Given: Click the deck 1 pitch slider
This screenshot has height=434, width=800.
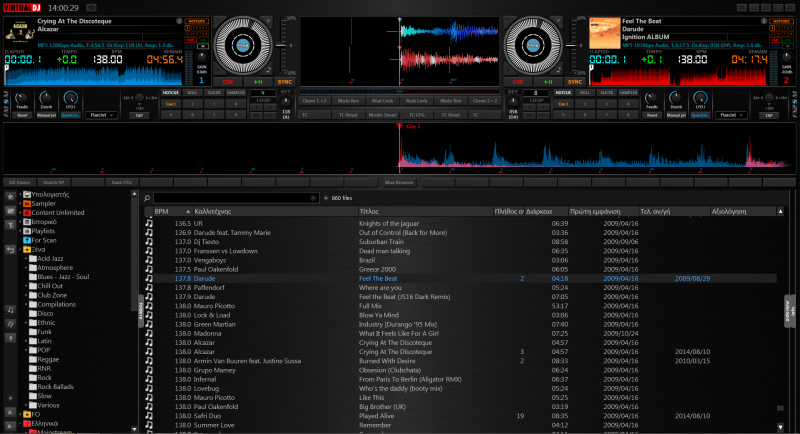Looking at the screenshot, I should 281,46.
